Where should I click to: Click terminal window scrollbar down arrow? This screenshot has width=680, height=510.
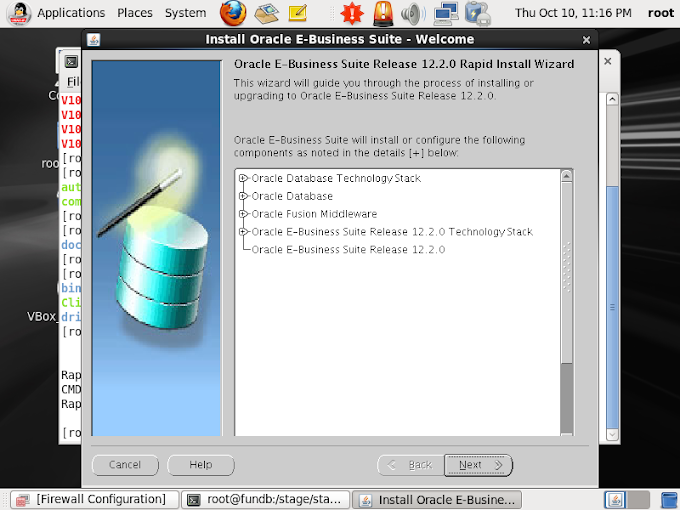tap(612, 434)
